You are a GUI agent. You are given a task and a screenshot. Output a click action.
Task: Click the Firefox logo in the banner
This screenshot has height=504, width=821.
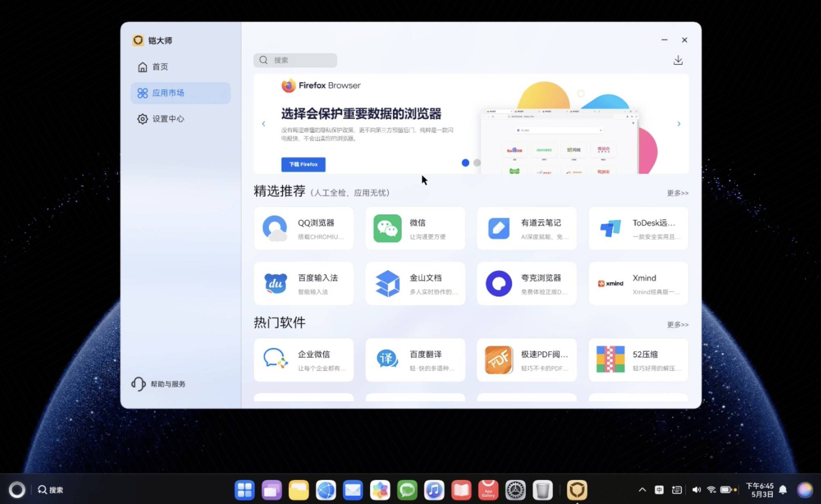pos(289,85)
